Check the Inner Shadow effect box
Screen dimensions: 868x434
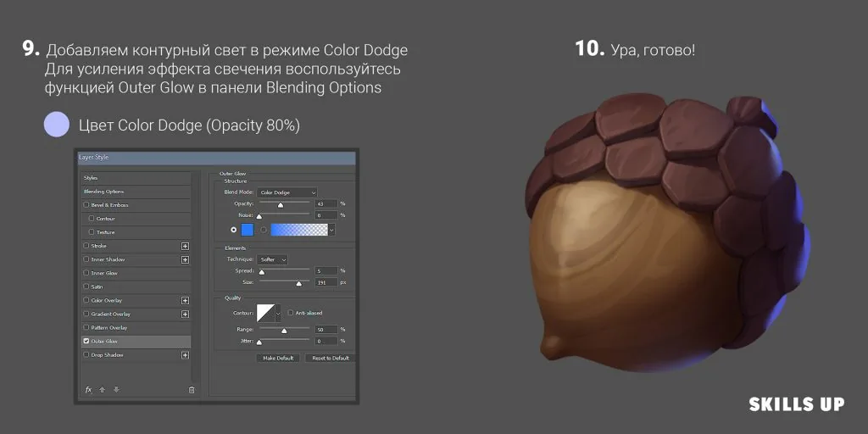(x=86, y=259)
